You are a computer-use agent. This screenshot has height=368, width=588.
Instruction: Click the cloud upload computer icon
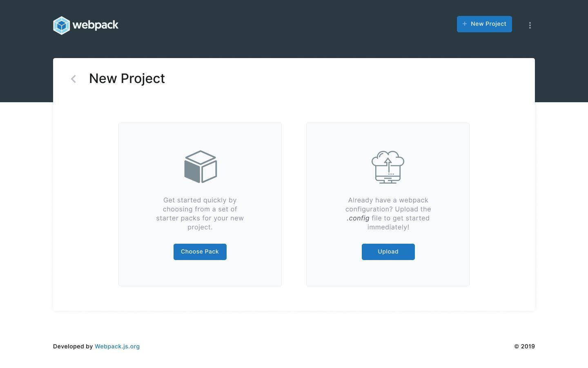388,167
